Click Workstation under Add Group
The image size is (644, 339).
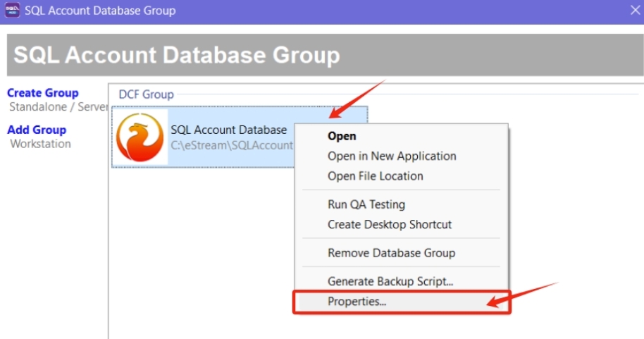[x=40, y=144]
